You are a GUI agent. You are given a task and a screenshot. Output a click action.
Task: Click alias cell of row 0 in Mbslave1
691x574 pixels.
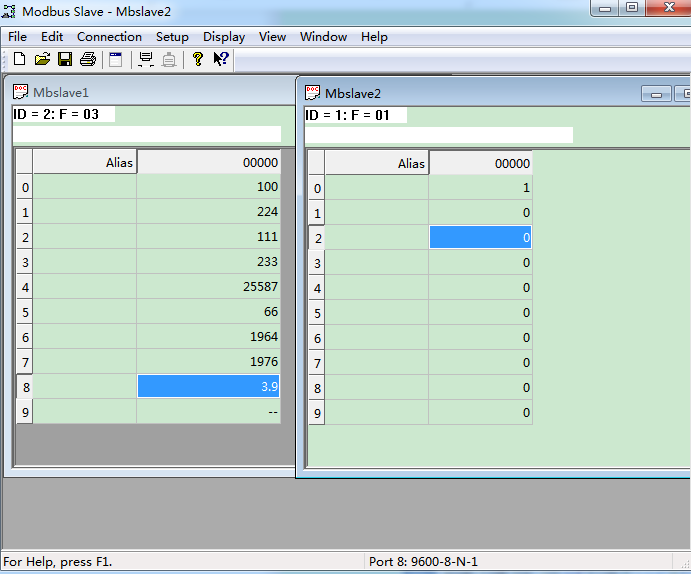coord(85,186)
